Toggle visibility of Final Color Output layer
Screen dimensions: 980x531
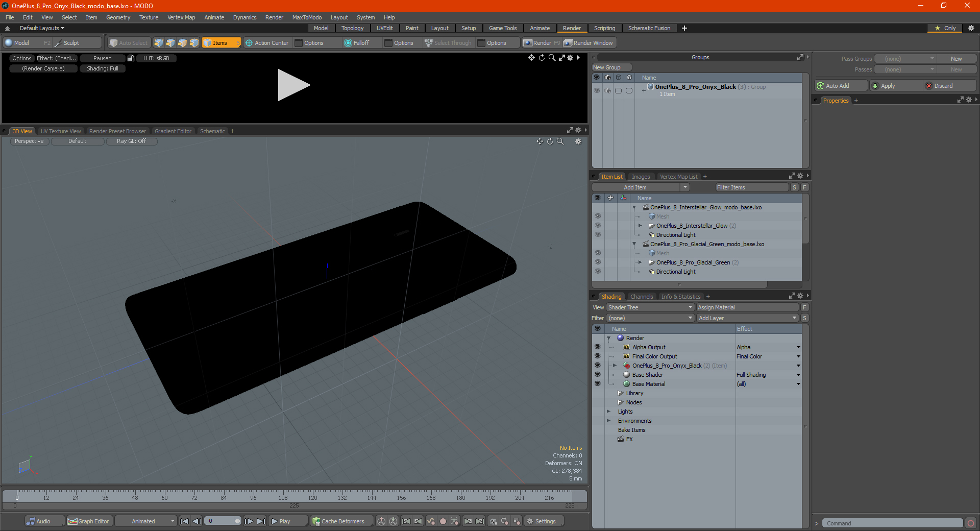(x=597, y=356)
